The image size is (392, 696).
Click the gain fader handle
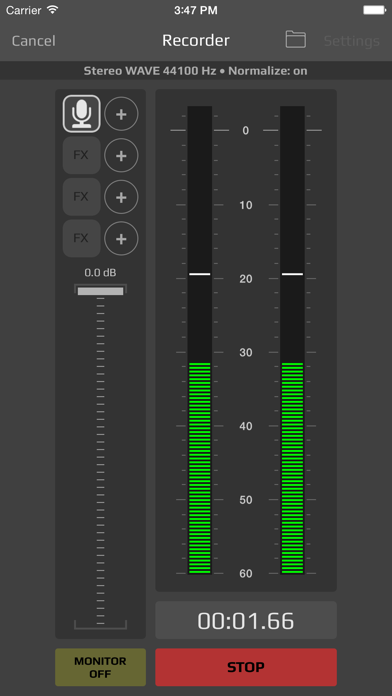coord(100,291)
